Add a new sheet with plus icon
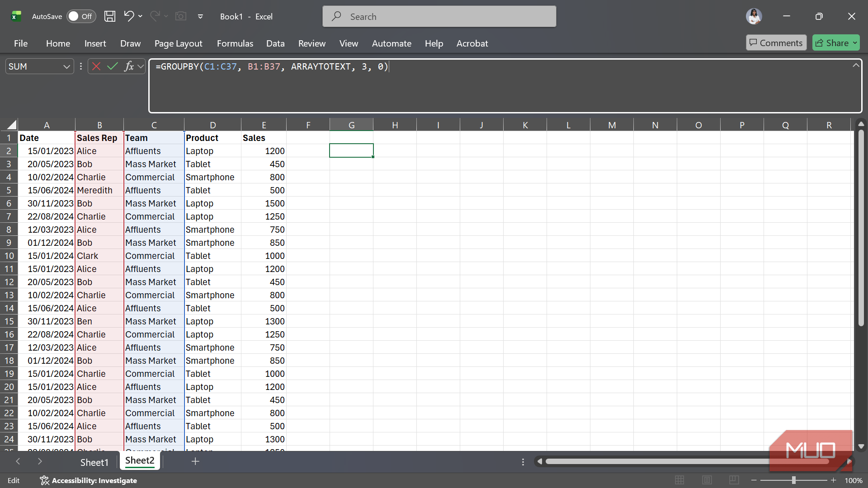Viewport: 868px width, 488px height. pyautogui.click(x=195, y=461)
